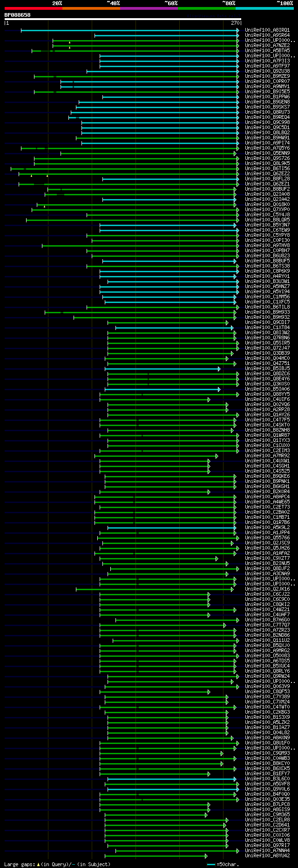298x868 pixels.
Task: Select the UniRef100_Q55766 label
Action: tap(267, 538)
